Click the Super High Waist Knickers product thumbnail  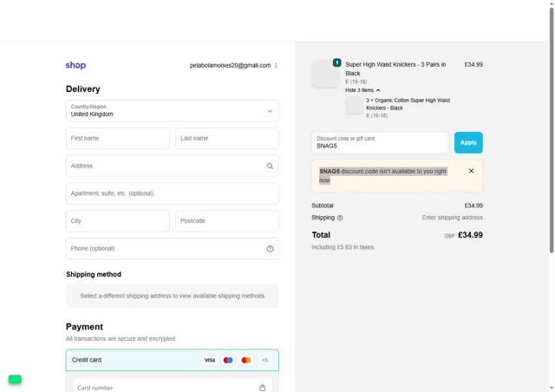click(x=325, y=74)
